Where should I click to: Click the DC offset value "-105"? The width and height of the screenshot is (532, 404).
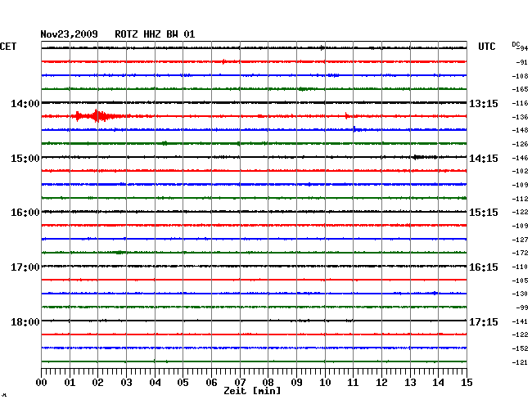tap(520, 281)
